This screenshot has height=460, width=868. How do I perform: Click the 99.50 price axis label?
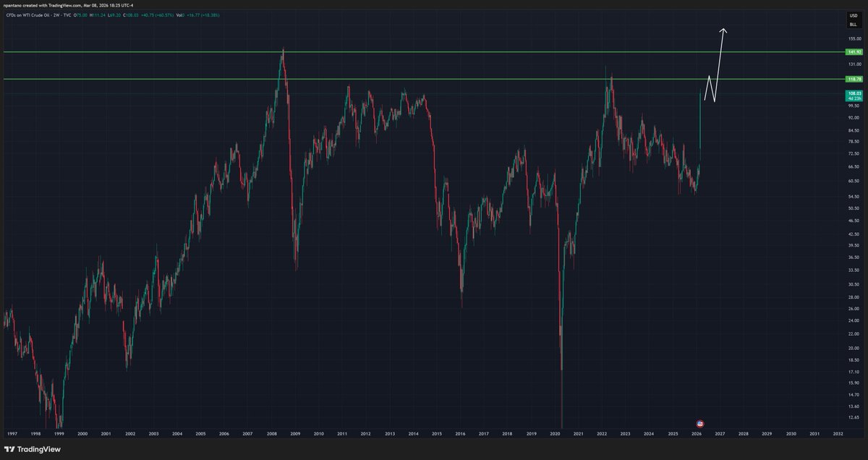click(854, 105)
